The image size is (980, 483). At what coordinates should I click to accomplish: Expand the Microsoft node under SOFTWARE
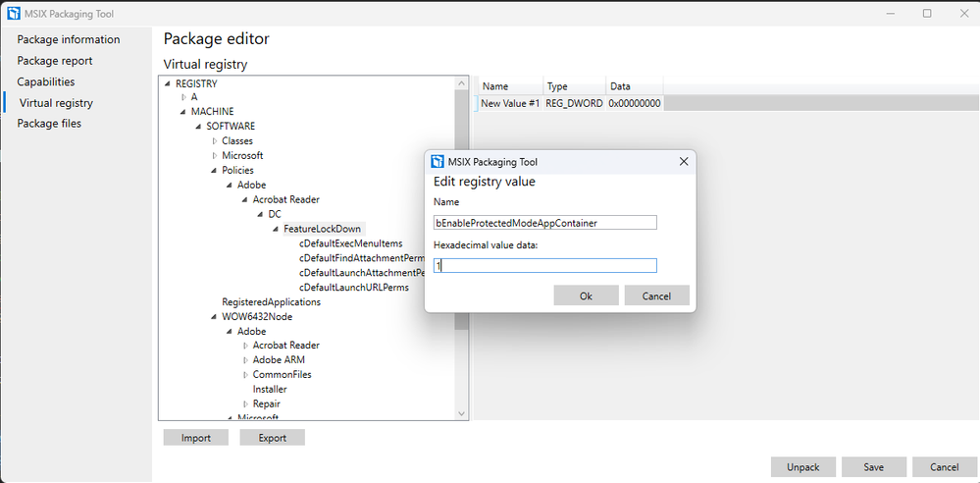(x=215, y=155)
